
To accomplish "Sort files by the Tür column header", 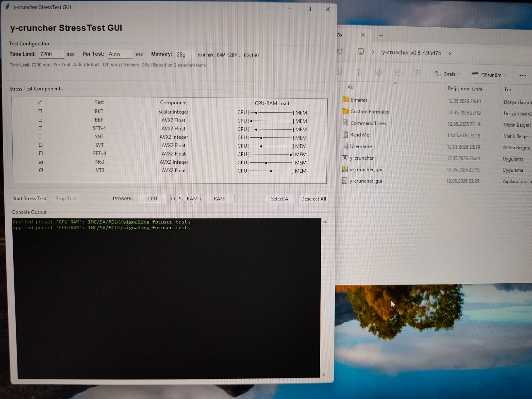I will click(508, 90).
